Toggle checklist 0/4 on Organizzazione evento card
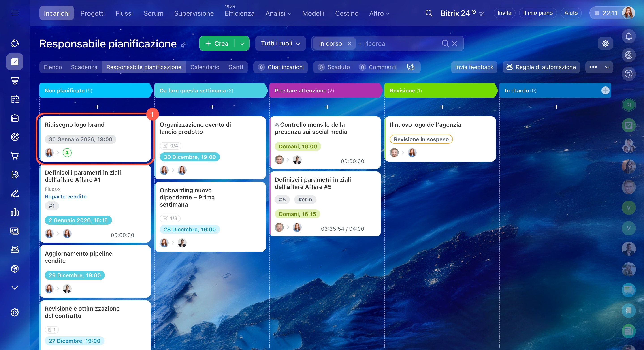The height and width of the screenshot is (350, 644). 171,146
